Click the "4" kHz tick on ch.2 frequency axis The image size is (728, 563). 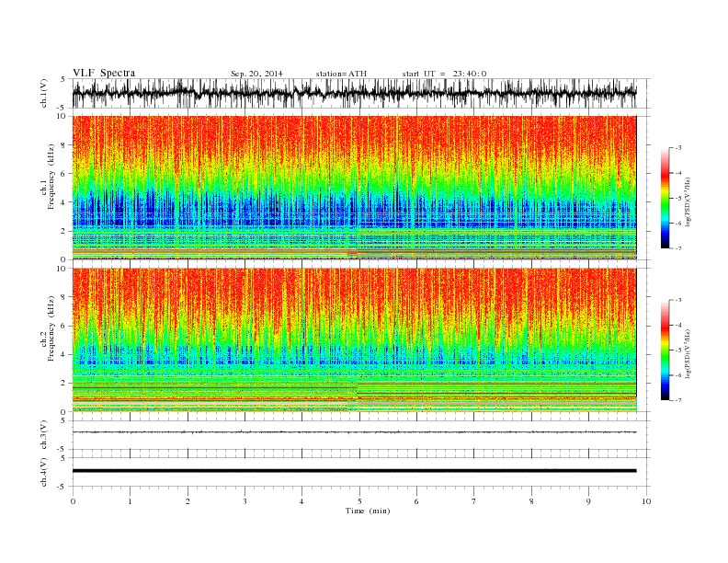(64, 355)
